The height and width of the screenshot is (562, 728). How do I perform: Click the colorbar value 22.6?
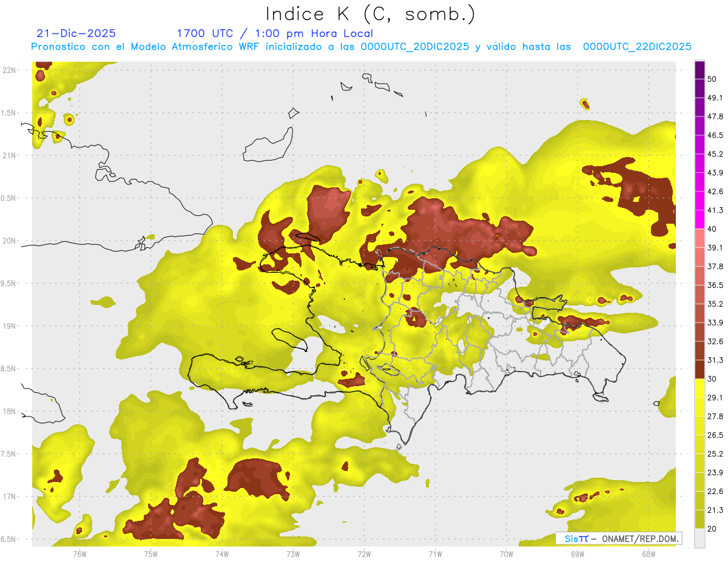(715, 492)
